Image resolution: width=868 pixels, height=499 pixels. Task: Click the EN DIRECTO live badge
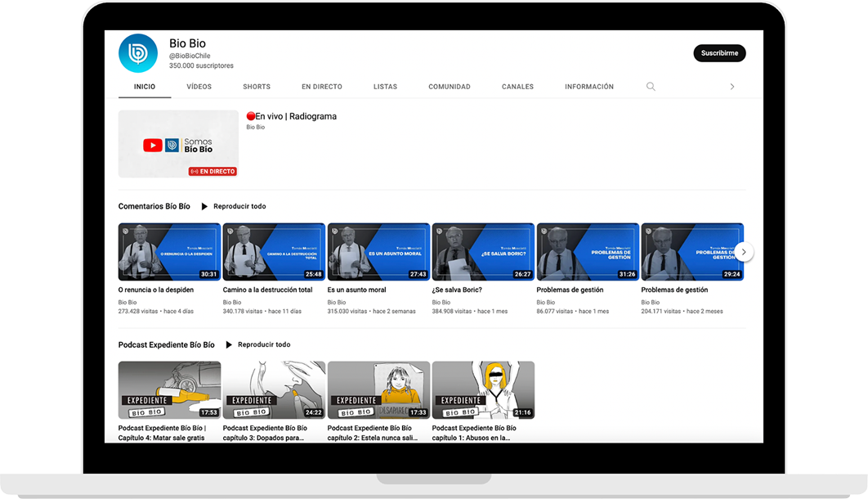[213, 171]
